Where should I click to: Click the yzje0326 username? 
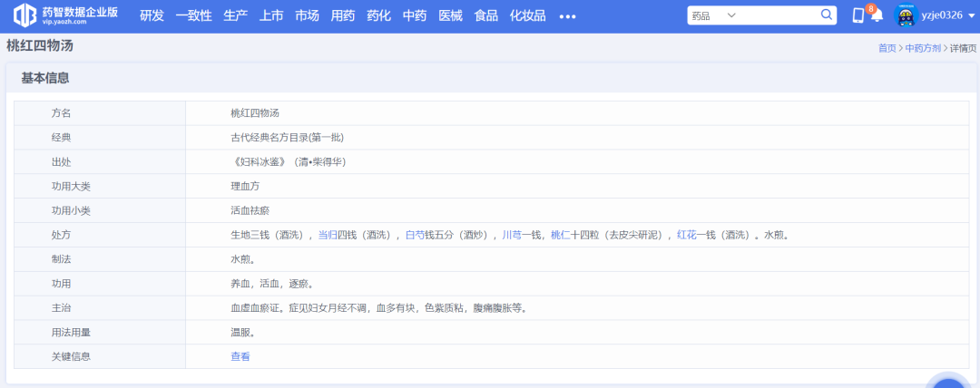(x=942, y=15)
